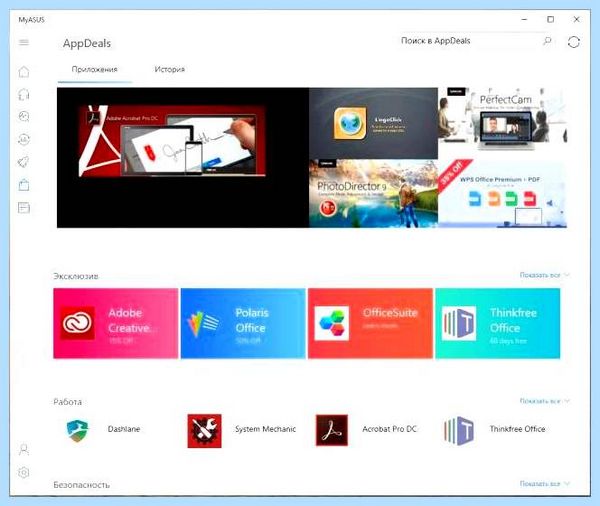The image size is (600, 506).
Task: Open the Thinkfree Office exclusive tile
Action: 498,323
